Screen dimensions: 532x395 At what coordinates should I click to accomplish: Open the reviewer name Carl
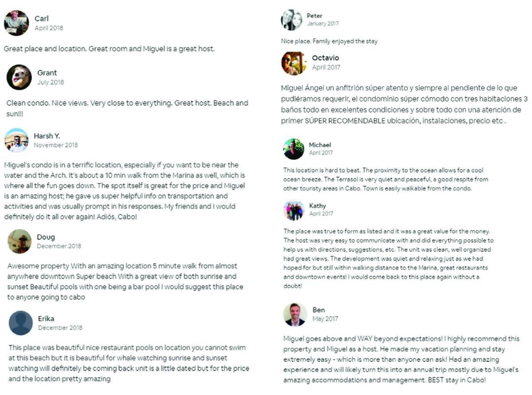pos(41,19)
